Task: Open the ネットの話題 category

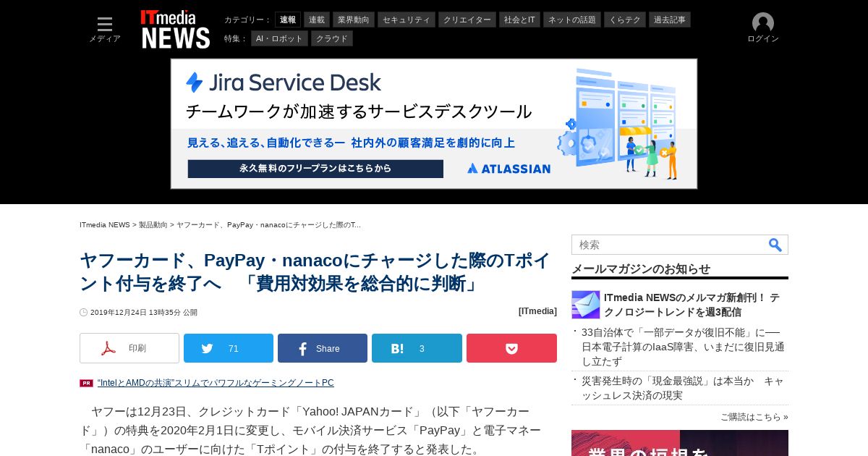Action: coord(572,20)
